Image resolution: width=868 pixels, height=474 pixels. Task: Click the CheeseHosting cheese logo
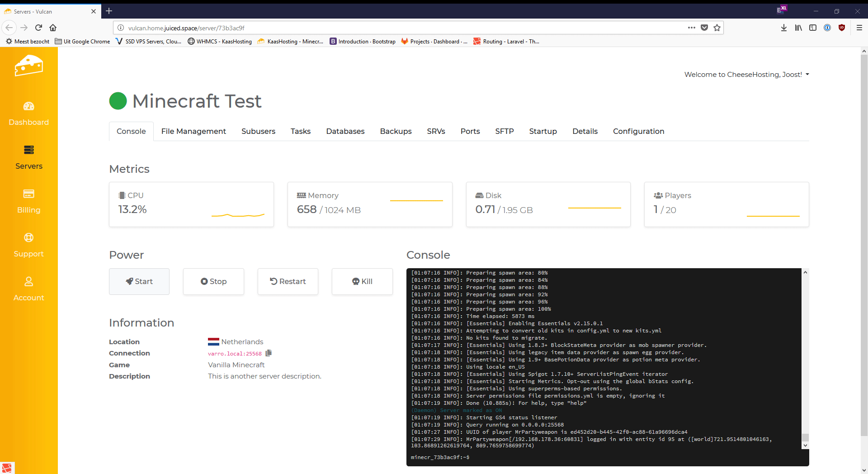coord(28,66)
